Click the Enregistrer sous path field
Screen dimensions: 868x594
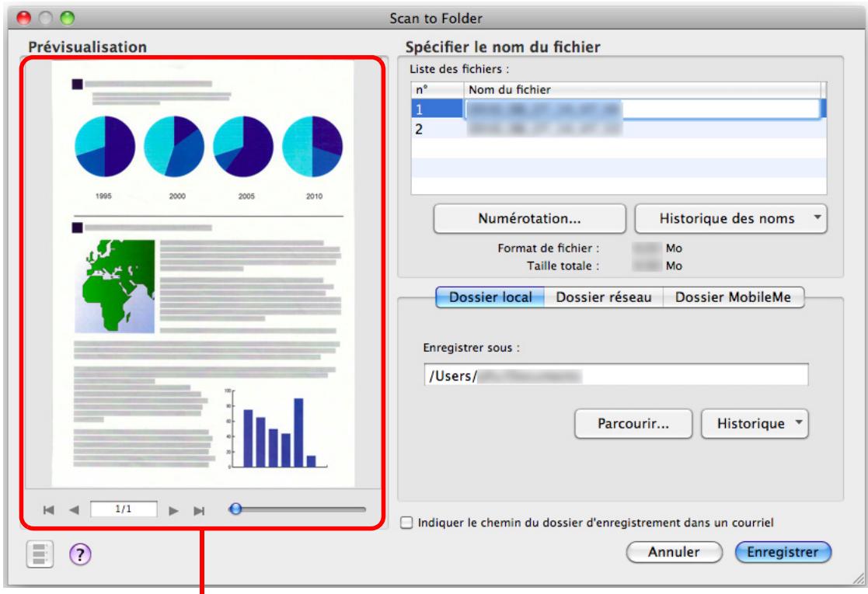coord(615,376)
